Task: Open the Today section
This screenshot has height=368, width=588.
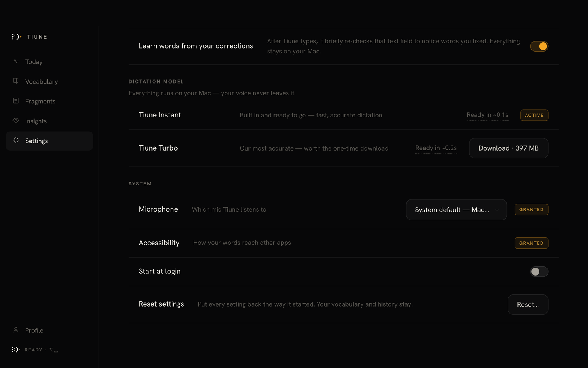Action: click(x=49, y=62)
